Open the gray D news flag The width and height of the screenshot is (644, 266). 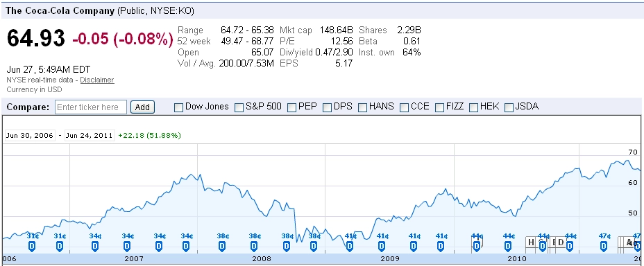pos(561,242)
